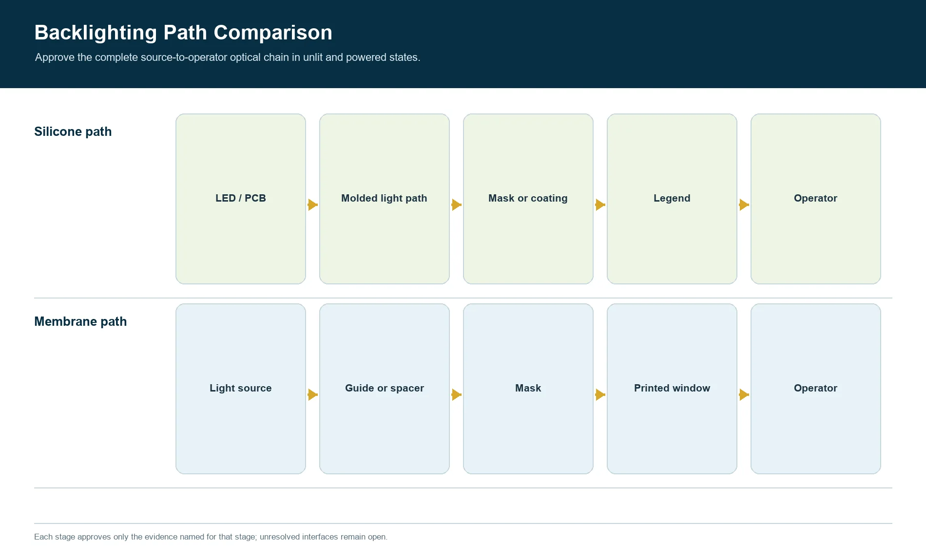Click the Operator box in Silicone path row

click(816, 199)
